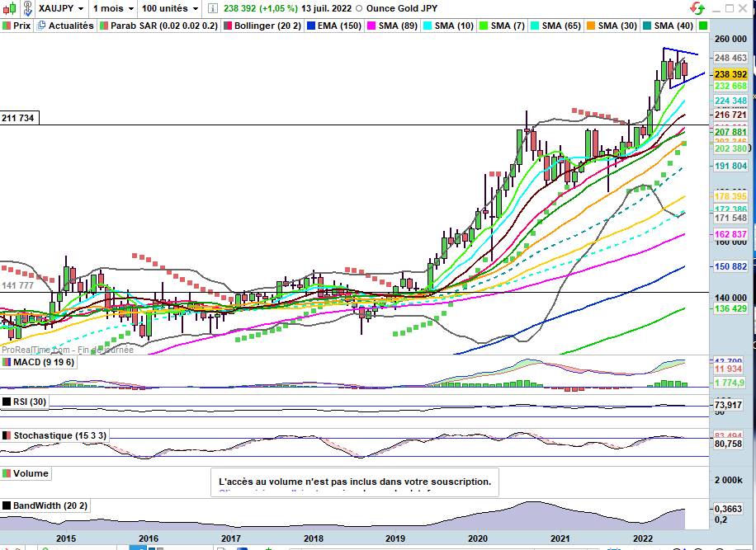This screenshot has height=550, width=756.
Task: Click the 150 882 blue axis label
Action: [730, 266]
